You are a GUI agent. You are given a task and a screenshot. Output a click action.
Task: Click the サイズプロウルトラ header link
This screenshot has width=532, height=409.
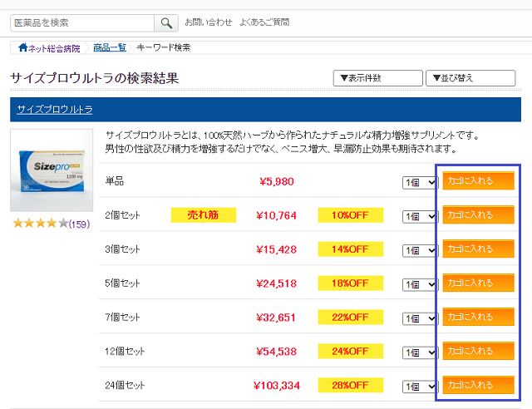pos(55,109)
